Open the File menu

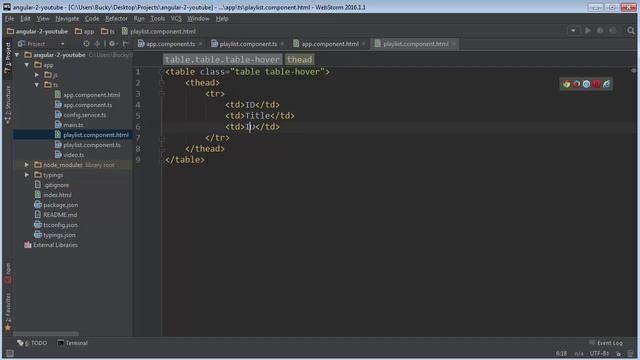[9, 19]
